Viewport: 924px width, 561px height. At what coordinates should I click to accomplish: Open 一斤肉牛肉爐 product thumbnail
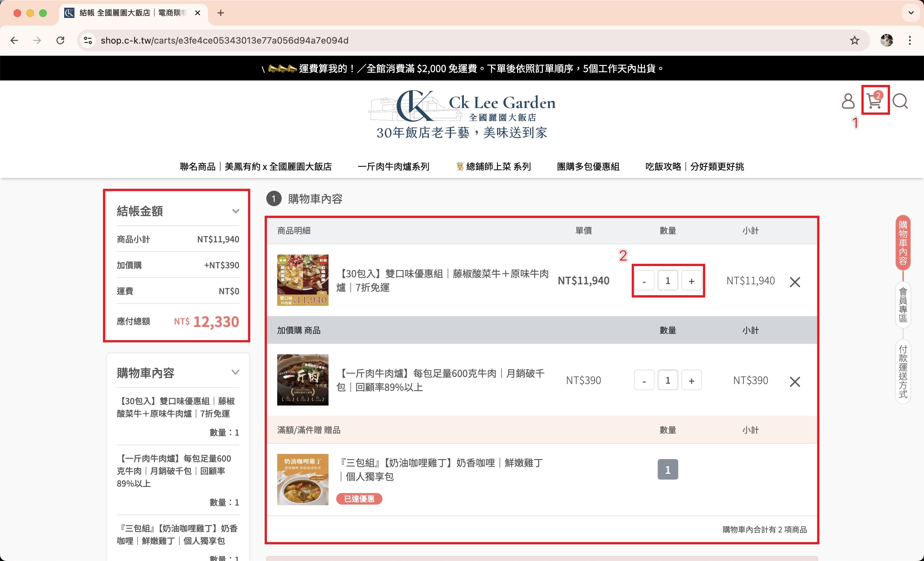click(x=303, y=380)
